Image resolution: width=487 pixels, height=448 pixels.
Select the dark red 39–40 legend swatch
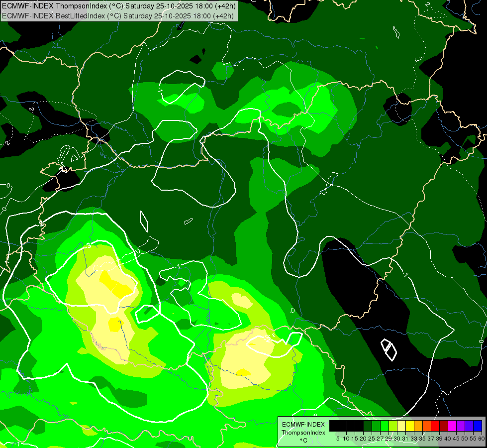coord(444,426)
